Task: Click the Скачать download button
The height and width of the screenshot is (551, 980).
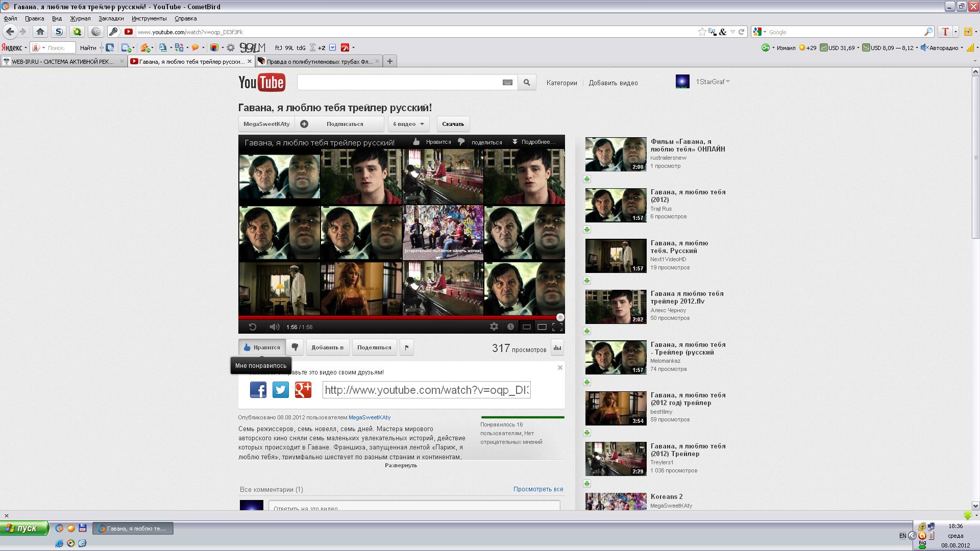Action: (453, 124)
